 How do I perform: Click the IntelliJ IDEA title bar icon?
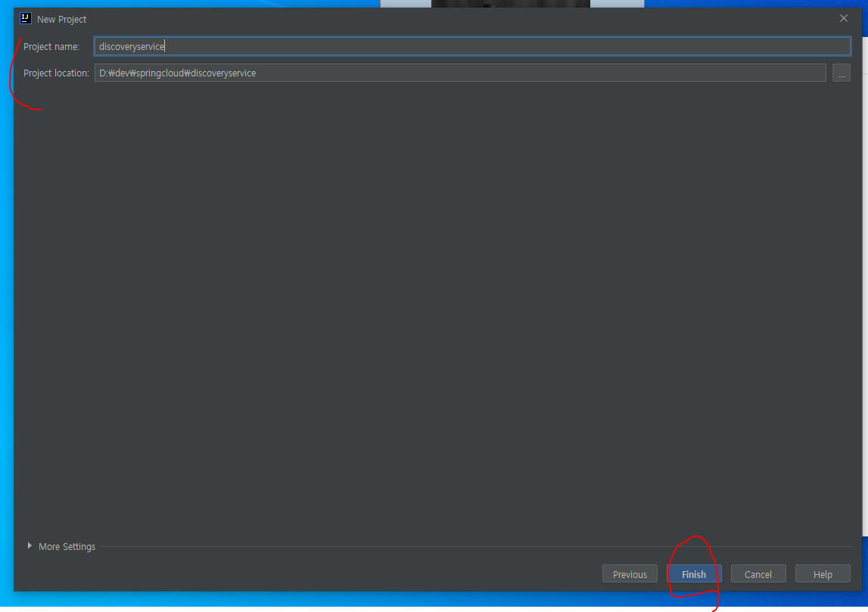[26, 18]
